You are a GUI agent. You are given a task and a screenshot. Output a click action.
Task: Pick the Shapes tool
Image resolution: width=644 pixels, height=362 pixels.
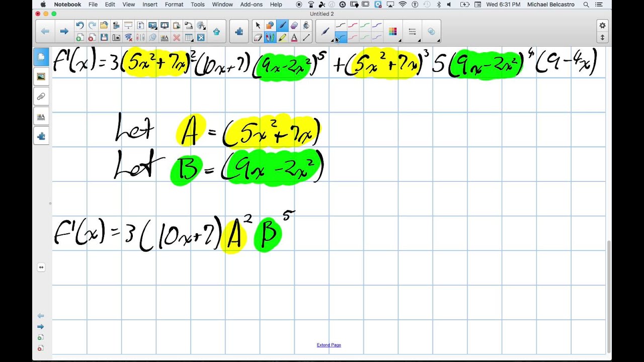pos(270,25)
